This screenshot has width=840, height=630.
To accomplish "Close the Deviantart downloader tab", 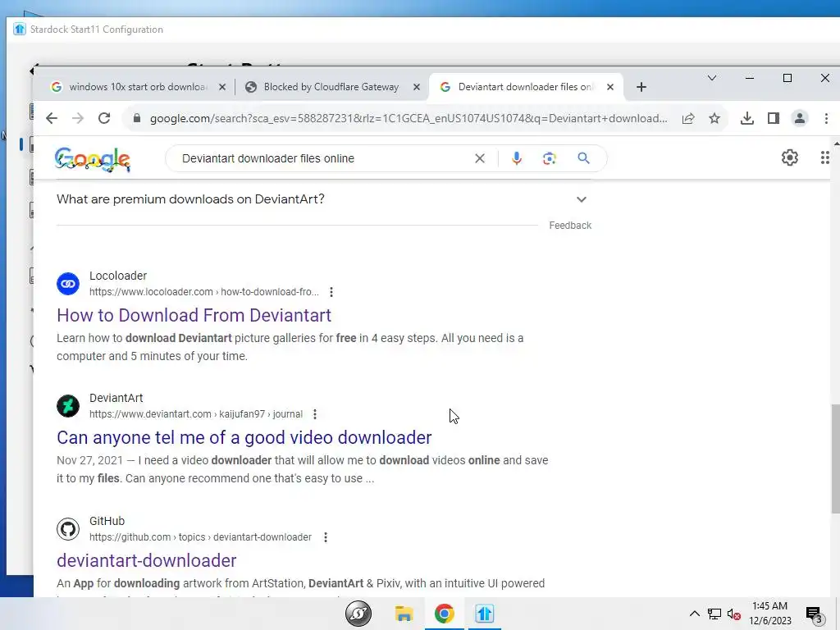I will pos(609,87).
